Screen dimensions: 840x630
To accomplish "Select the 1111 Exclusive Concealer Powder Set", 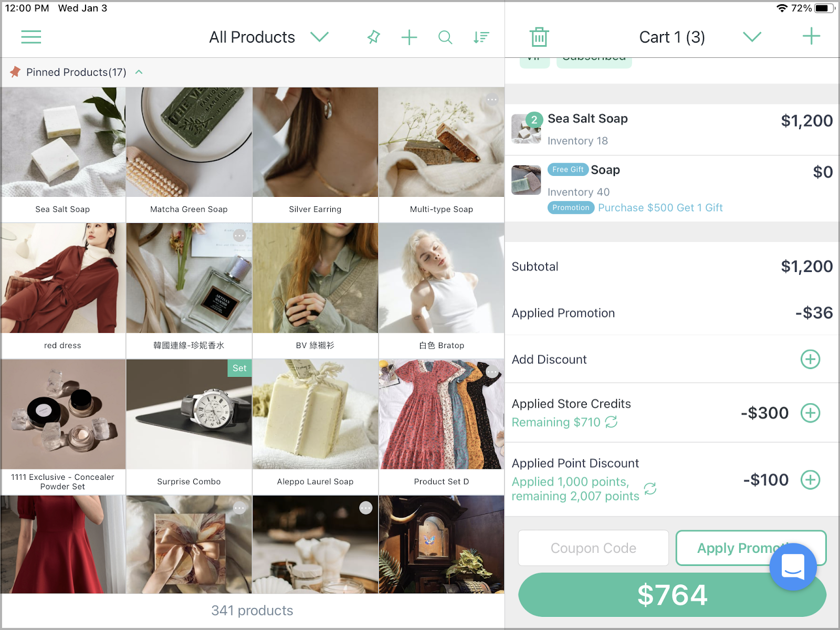I will (x=63, y=427).
